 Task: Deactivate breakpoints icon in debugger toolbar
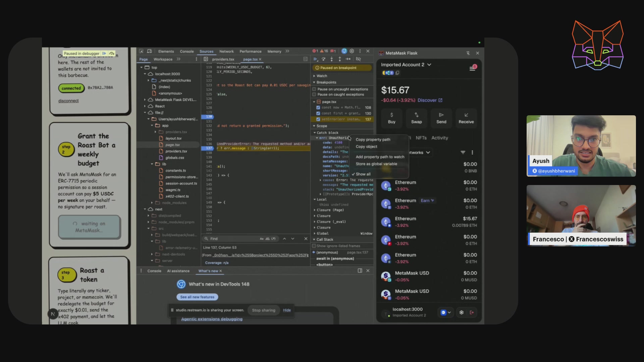point(358,59)
